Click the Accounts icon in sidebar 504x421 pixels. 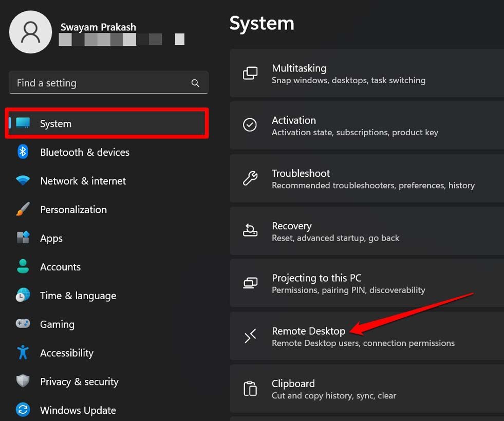pos(23,267)
